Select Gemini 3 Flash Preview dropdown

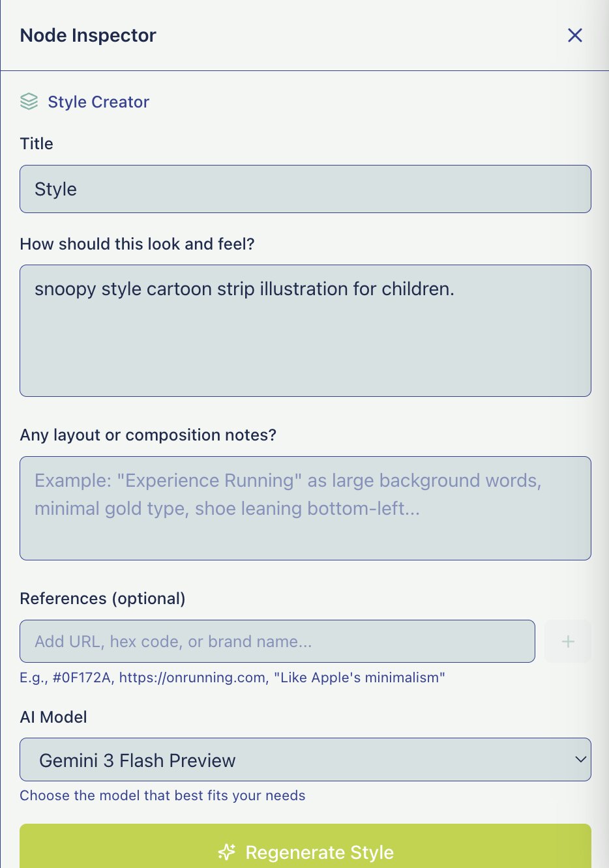305,759
